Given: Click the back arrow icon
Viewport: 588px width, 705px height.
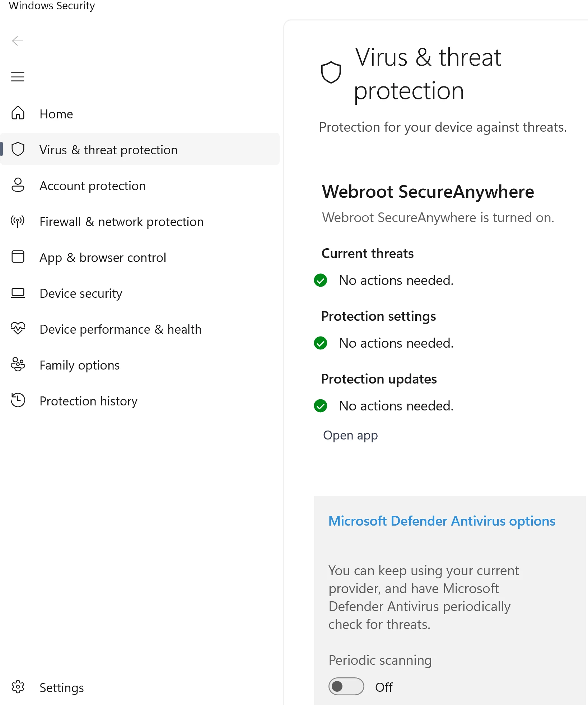Looking at the screenshot, I should coord(17,41).
